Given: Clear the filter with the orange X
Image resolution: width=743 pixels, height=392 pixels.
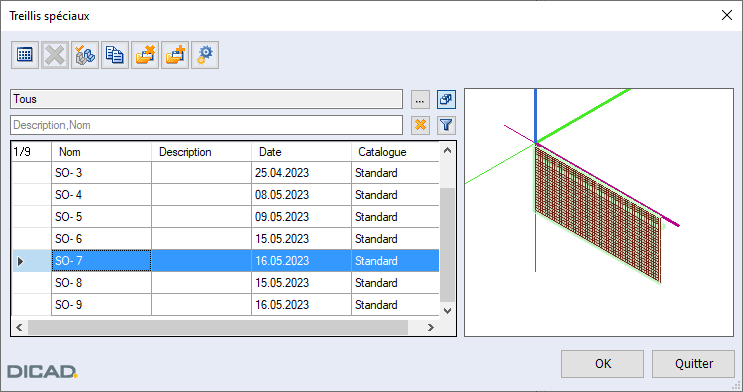Looking at the screenshot, I should pyautogui.click(x=420, y=125).
